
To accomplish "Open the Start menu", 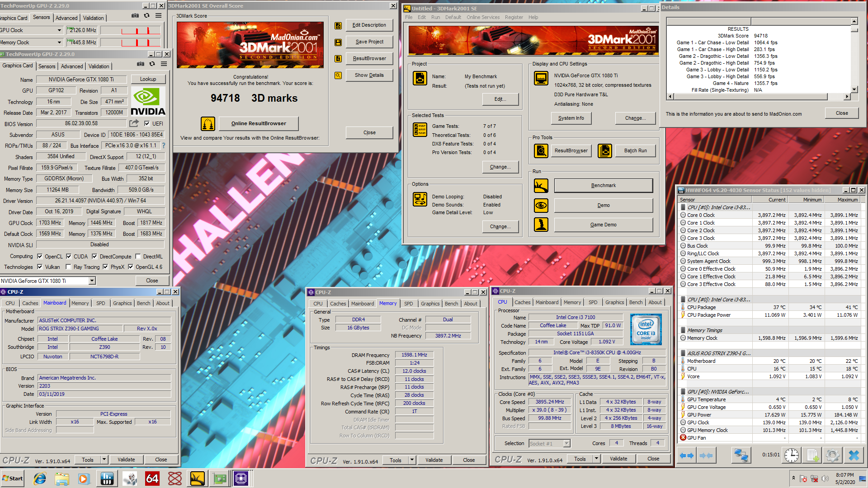I will tap(13, 479).
